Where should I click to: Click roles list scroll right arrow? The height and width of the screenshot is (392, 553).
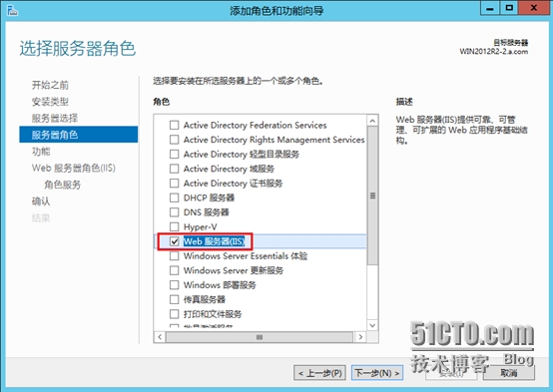pyautogui.click(x=360, y=337)
